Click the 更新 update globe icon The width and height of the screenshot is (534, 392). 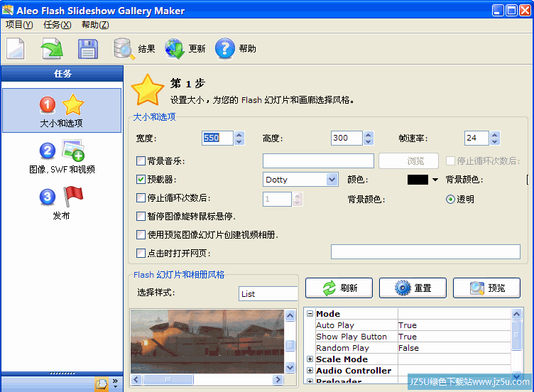tap(175, 49)
